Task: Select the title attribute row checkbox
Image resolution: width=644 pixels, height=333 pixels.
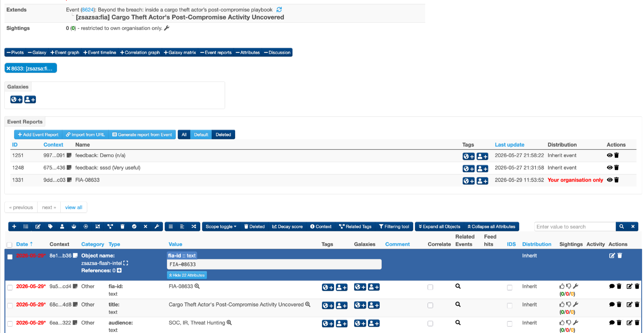Action: pyautogui.click(x=10, y=305)
